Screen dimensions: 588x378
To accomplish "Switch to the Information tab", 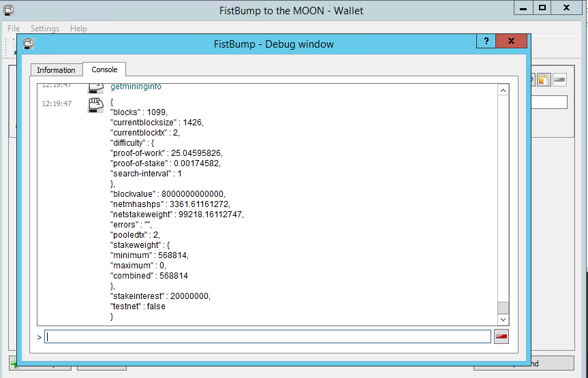I will click(57, 70).
